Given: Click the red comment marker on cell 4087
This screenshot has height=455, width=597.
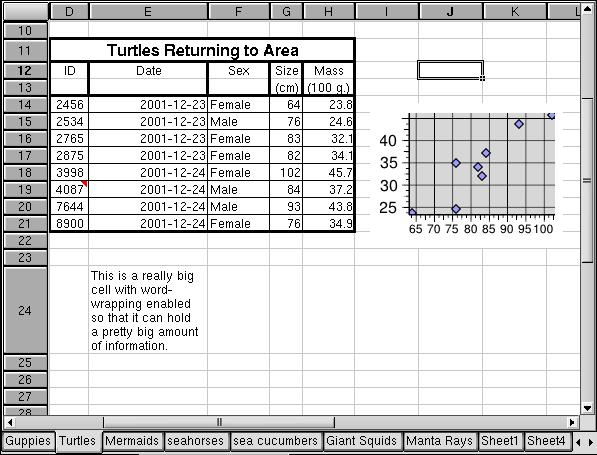Looking at the screenshot, I should pos(85,184).
